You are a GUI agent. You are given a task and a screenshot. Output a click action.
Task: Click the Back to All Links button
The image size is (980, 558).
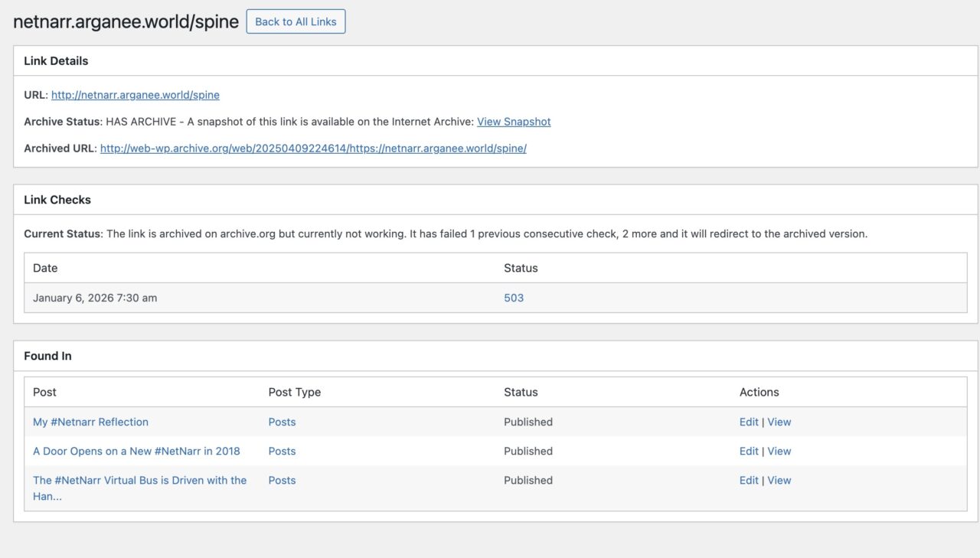point(296,21)
